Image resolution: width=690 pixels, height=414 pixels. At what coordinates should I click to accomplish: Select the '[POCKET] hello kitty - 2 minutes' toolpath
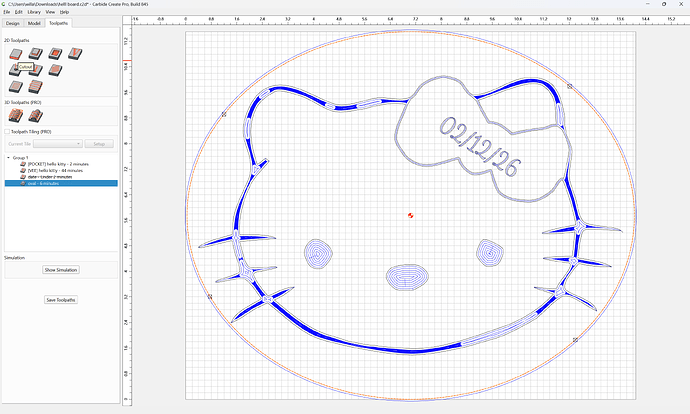tap(58, 164)
